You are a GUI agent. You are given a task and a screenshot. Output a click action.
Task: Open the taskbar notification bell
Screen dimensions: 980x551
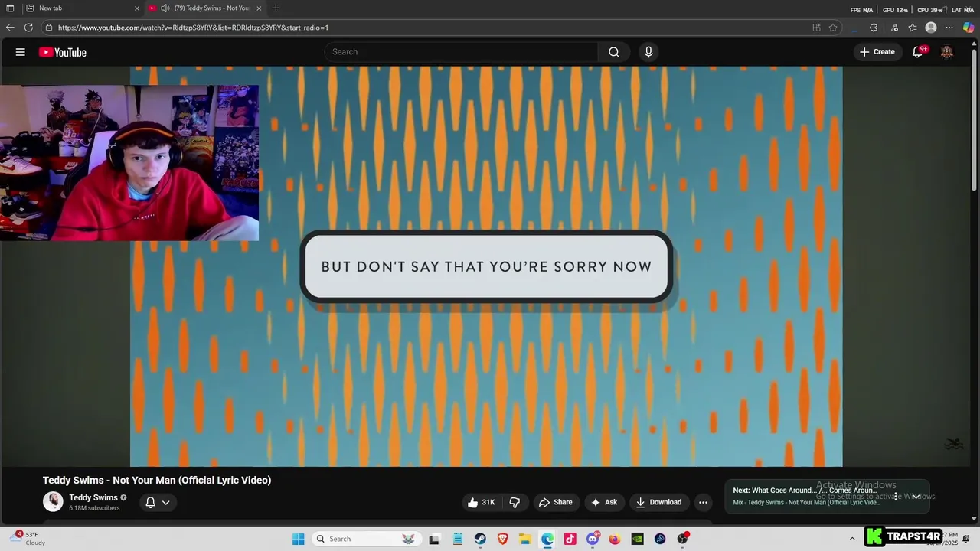click(966, 539)
